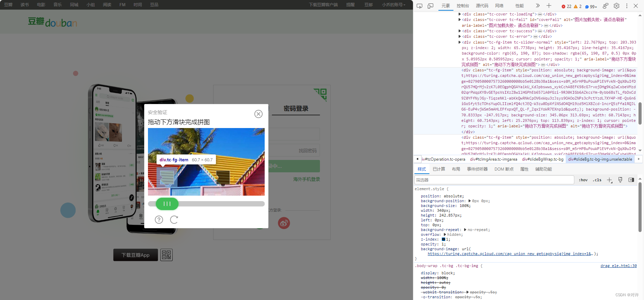
Task: Open 下载豆瓣客户端 in top navigation
Action: (323, 5)
